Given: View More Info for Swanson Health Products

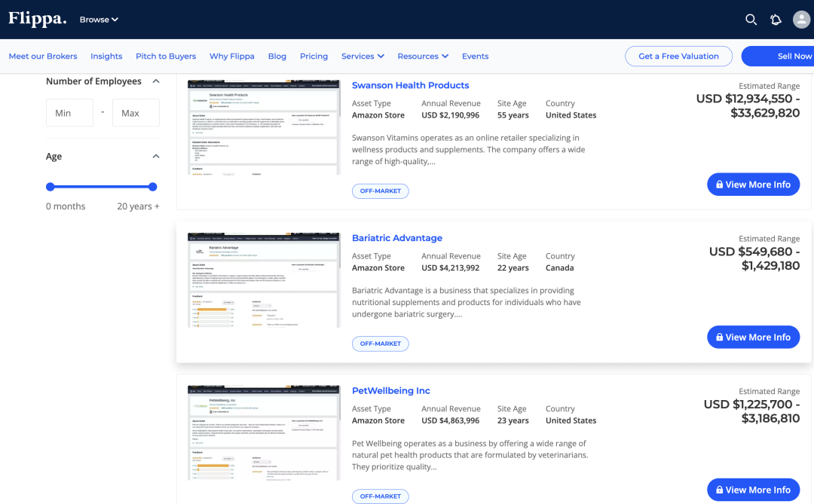Looking at the screenshot, I should 753,185.
